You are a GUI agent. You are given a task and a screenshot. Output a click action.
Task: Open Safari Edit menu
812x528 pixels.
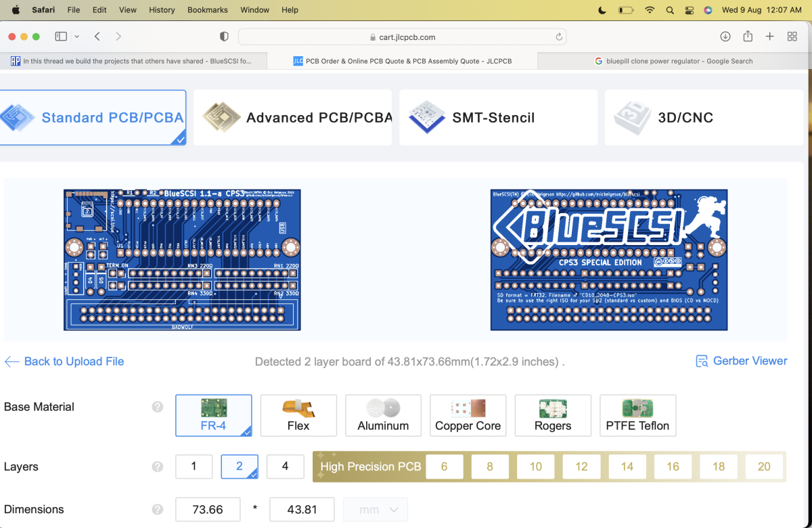(99, 10)
